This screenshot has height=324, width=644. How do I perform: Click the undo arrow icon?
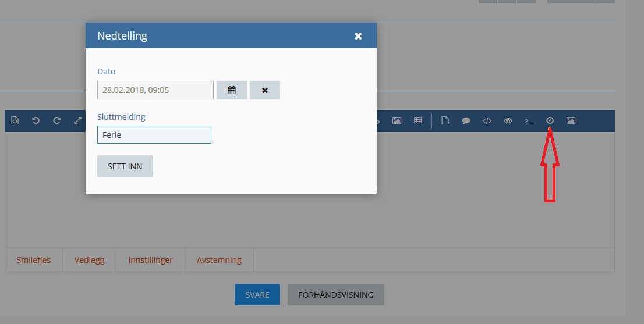(x=36, y=121)
